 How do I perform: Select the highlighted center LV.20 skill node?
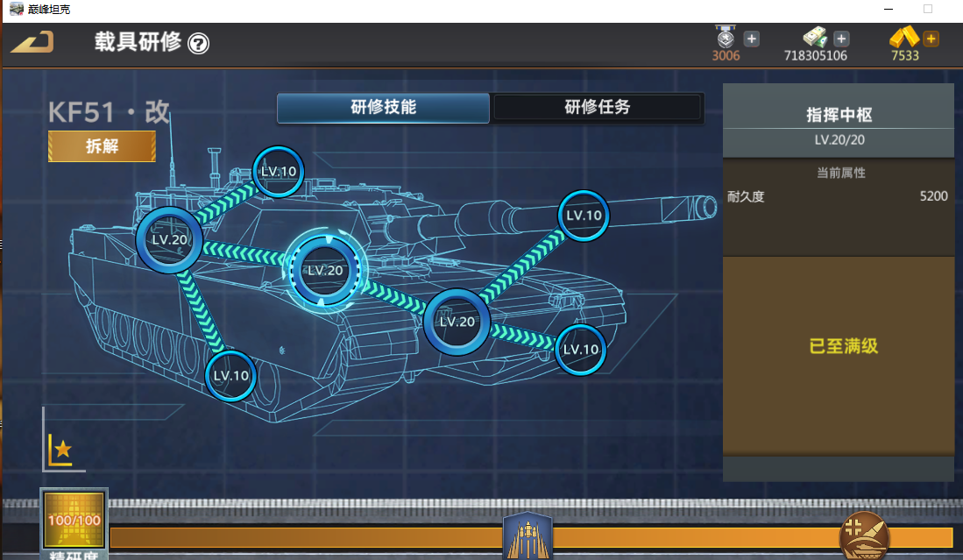325,270
